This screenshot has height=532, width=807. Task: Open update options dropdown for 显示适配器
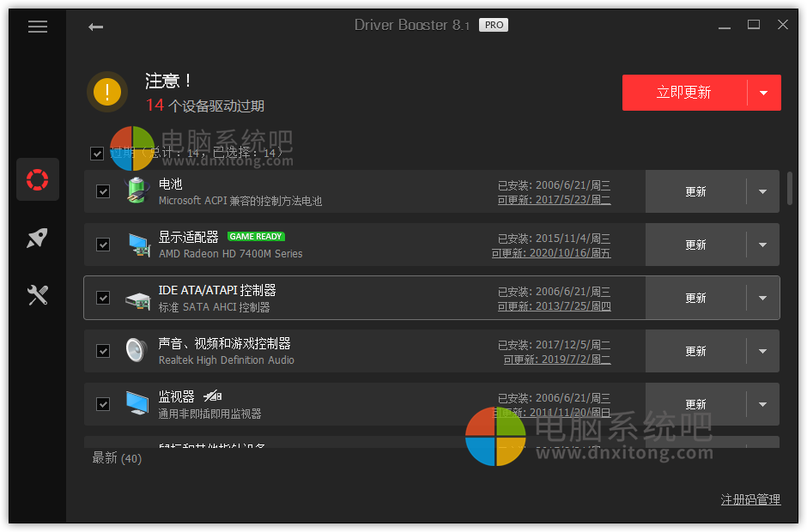[762, 245]
